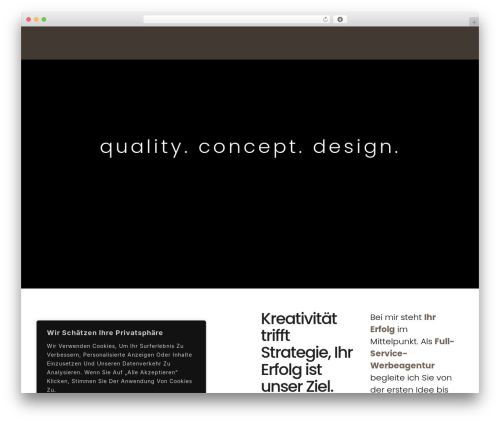Click the bold text 'Full-Service-Werbeagentur'
The width and height of the screenshot is (500, 423).
[x=412, y=353]
